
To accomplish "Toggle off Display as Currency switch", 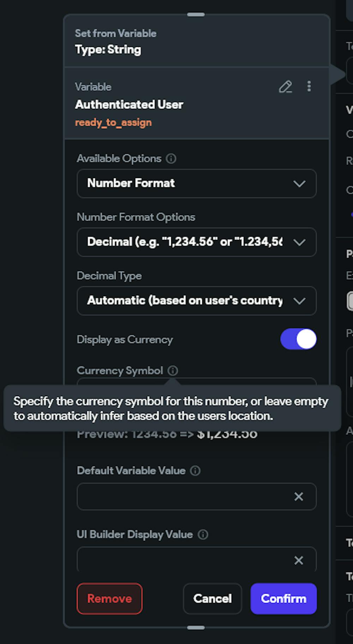I will [x=298, y=339].
